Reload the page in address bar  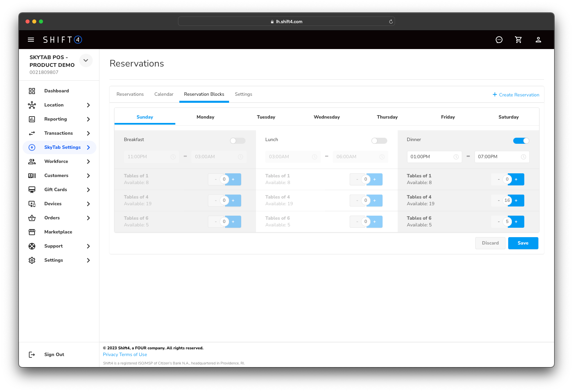pos(391,21)
